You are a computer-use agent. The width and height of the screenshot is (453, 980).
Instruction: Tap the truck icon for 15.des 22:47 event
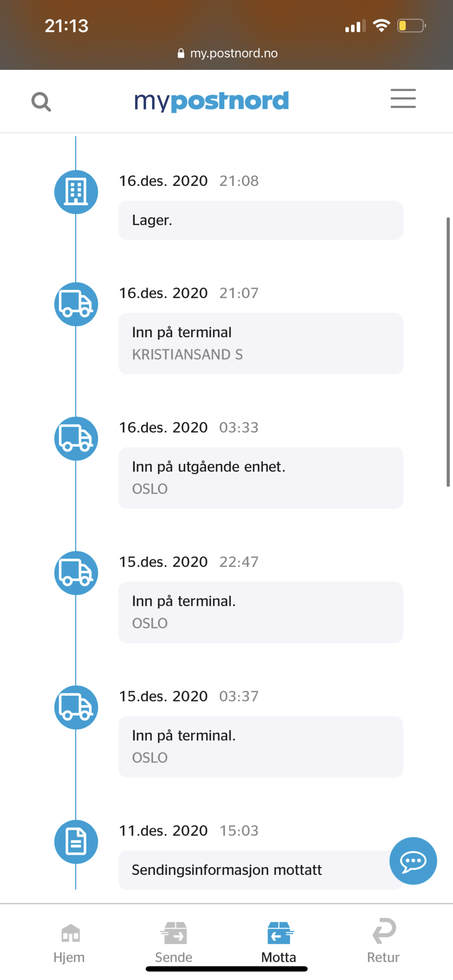[76, 573]
